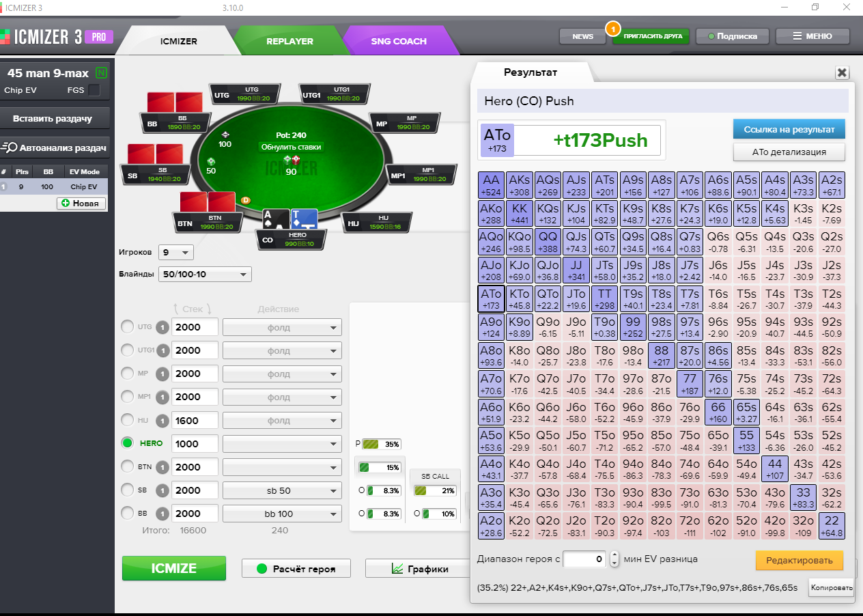
Task: Click the green chip above the 50 bet
Action: (x=211, y=161)
